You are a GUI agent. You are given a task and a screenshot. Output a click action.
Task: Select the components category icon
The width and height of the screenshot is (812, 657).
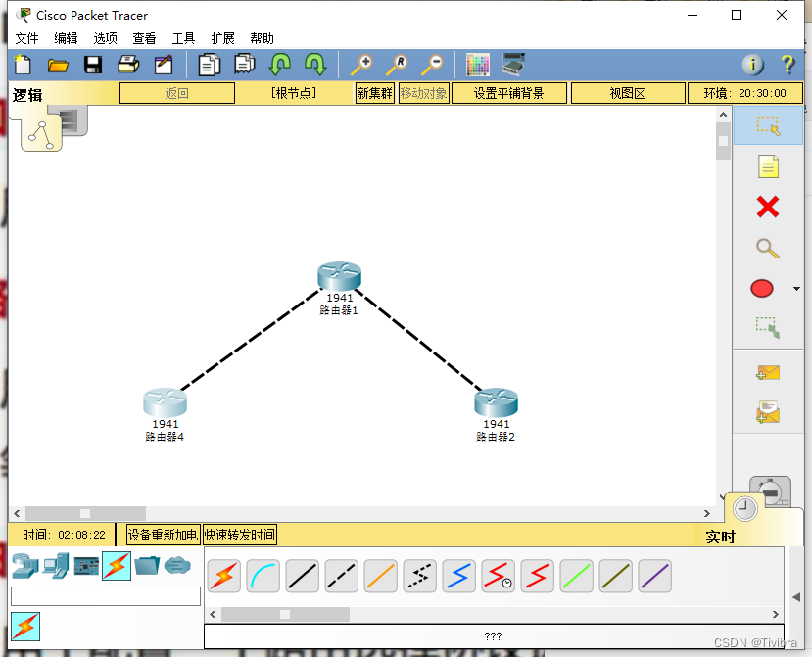tap(86, 566)
